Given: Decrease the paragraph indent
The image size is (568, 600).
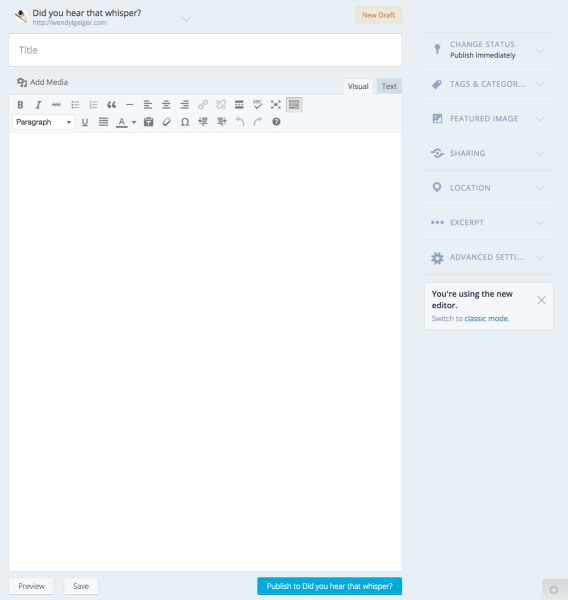Looking at the screenshot, I should (203, 122).
